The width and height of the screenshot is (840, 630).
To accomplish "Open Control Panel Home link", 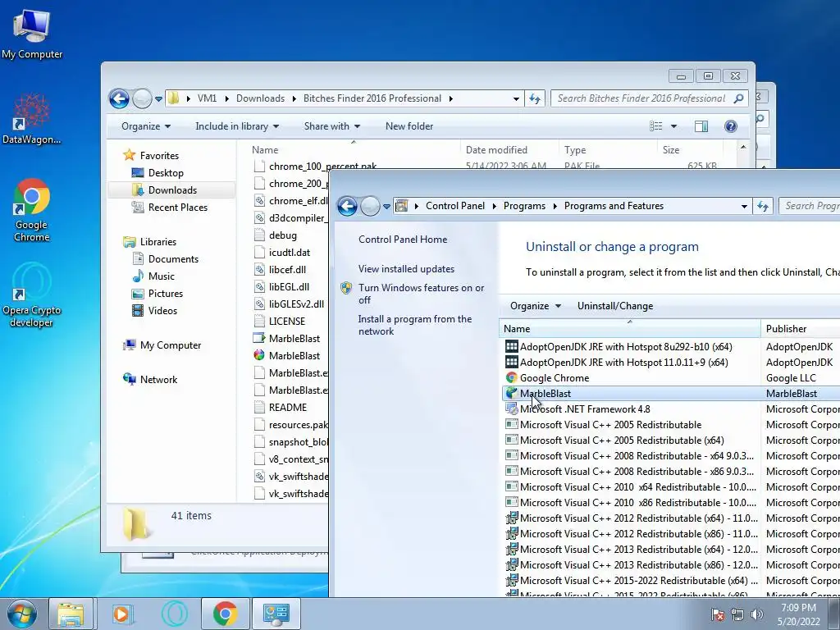I will 403,240.
